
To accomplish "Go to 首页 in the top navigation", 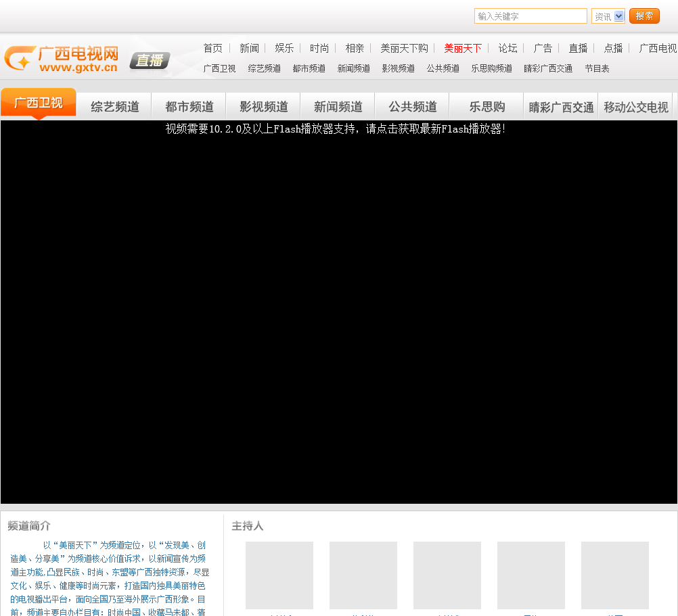I will (x=212, y=49).
